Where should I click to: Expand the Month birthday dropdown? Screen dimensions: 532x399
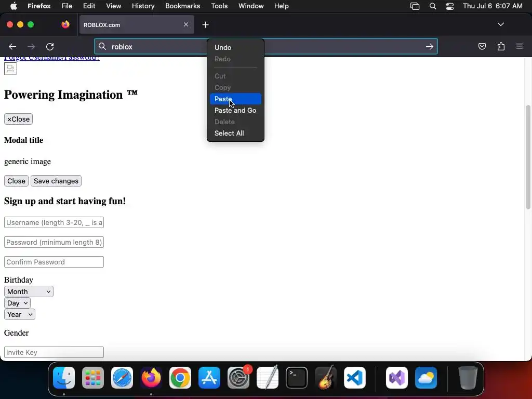coord(29,291)
